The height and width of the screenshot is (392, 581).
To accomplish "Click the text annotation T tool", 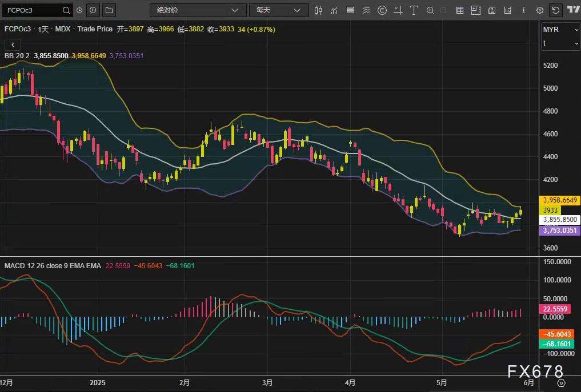I will [x=414, y=10].
